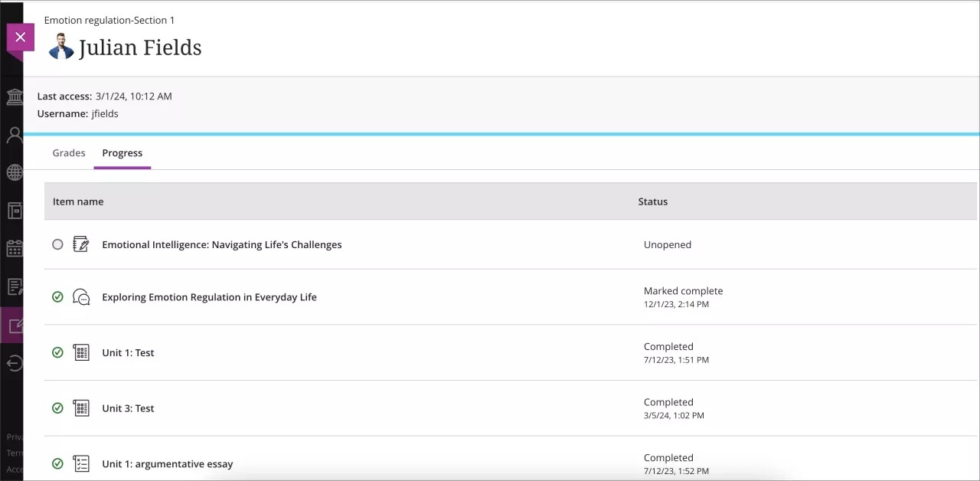Click the discussion icon for Exploring Emotion Regulation
Image resolution: width=980 pixels, height=481 pixels.
pyautogui.click(x=81, y=296)
